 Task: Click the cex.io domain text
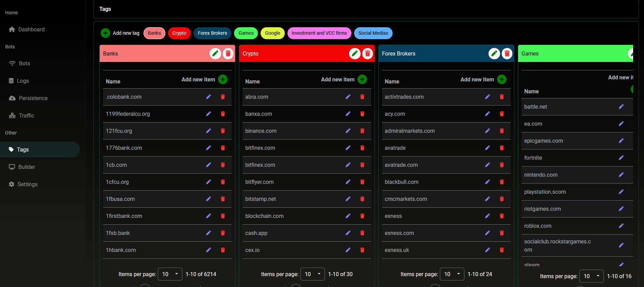252,250
